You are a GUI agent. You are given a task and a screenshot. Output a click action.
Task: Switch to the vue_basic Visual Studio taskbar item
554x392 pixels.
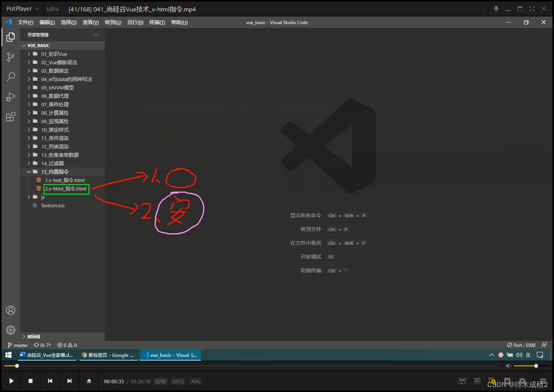(170, 355)
